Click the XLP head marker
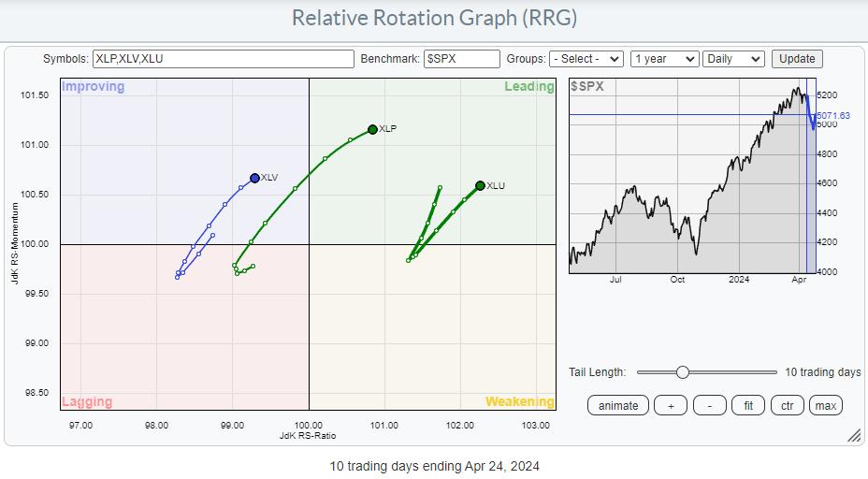This screenshot has width=868, height=479. [x=372, y=129]
